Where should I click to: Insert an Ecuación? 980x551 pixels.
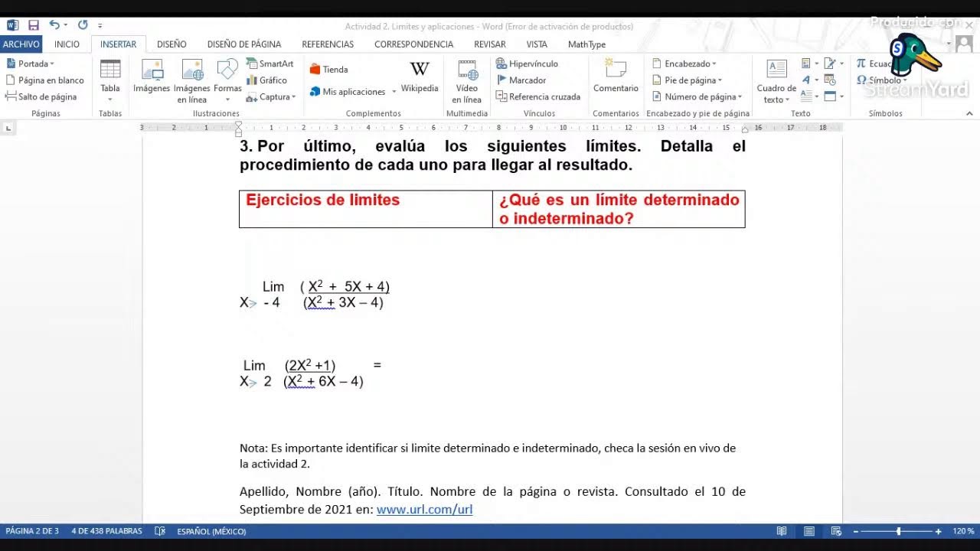875,64
